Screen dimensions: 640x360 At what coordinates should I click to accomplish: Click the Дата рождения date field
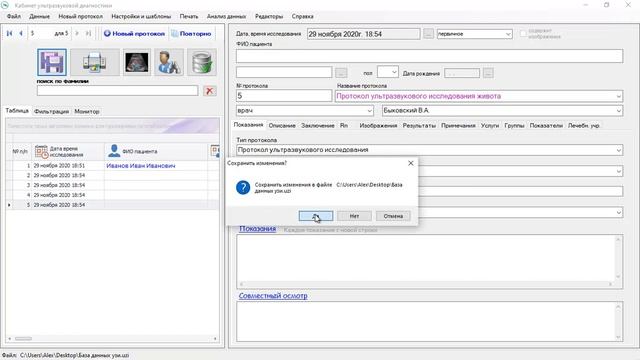(x=462, y=73)
